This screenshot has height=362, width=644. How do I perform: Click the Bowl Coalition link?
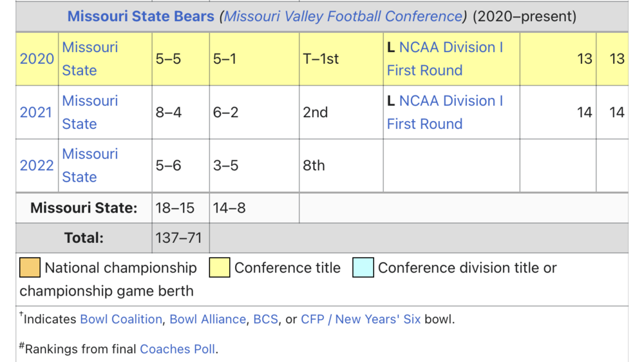(121, 319)
